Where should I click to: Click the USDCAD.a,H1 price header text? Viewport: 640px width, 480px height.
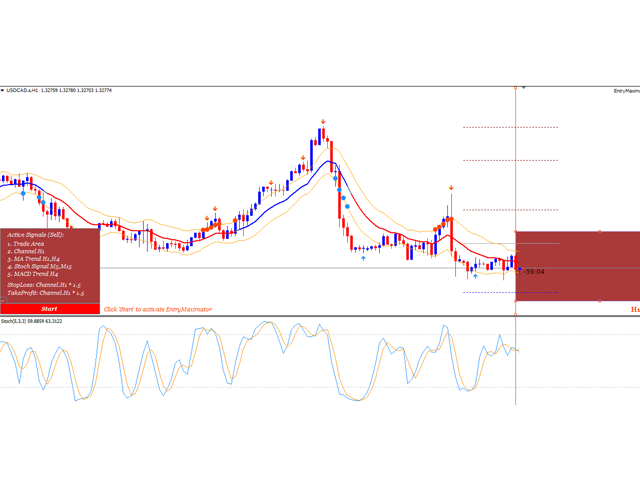pos(59,90)
